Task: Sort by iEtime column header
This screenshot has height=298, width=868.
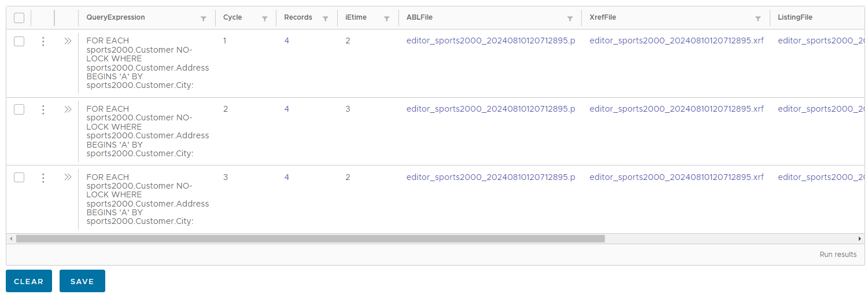Action: click(x=356, y=17)
